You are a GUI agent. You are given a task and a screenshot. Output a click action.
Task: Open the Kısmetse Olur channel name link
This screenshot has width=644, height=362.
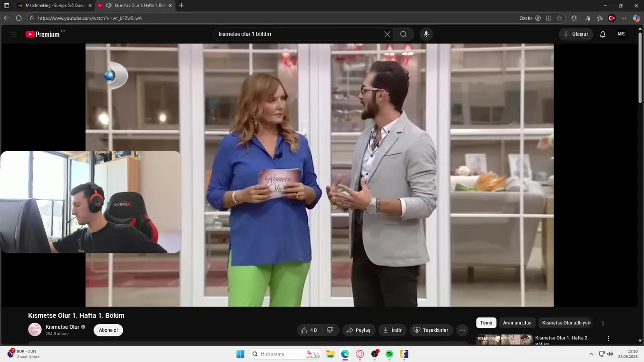62,327
